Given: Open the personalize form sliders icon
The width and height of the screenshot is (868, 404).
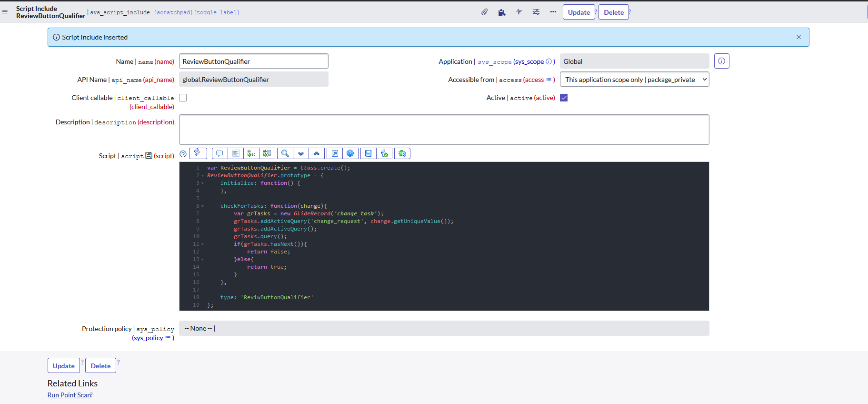Looking at the screenshot, I should (x=536, y=12).
